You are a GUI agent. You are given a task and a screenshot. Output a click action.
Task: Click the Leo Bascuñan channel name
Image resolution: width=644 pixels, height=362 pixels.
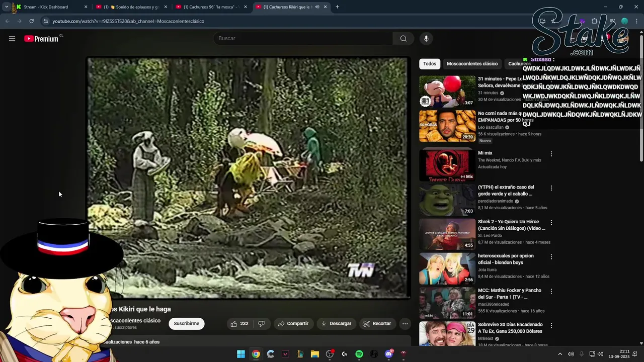491,128
